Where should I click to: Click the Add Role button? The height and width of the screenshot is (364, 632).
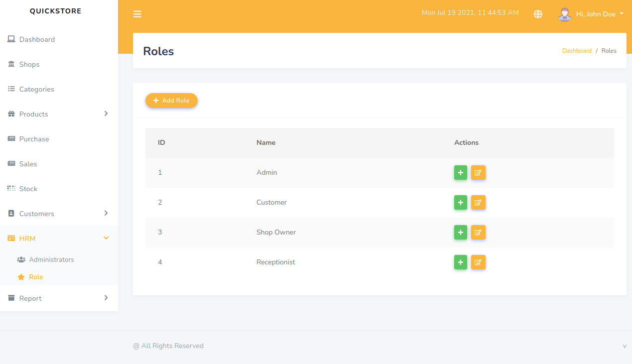(x=171, y=101)
